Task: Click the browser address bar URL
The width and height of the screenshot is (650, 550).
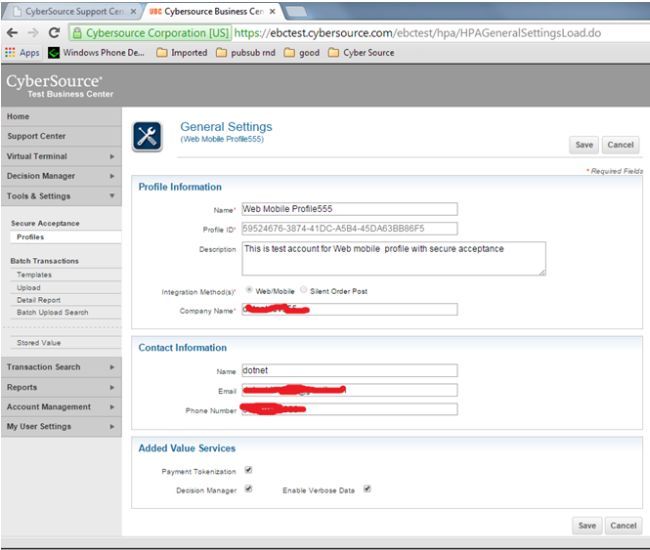Action: coord(417,33)
